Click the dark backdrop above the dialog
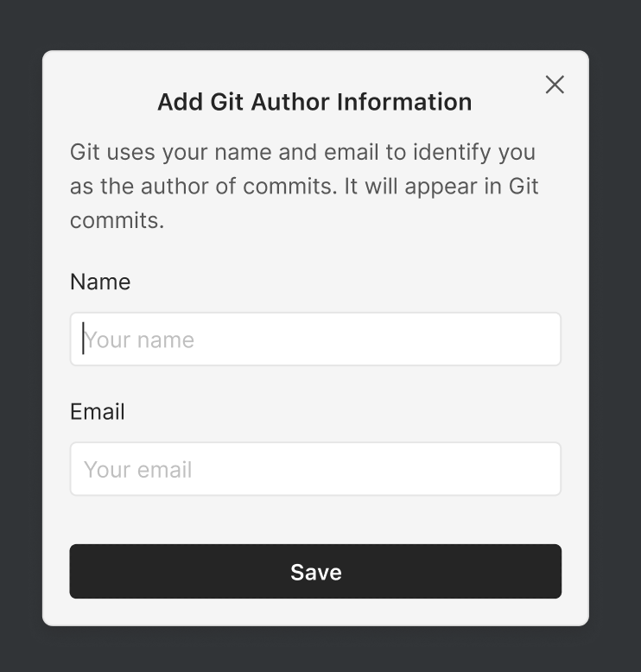This screenshot has width=641, height=672. 320,24
